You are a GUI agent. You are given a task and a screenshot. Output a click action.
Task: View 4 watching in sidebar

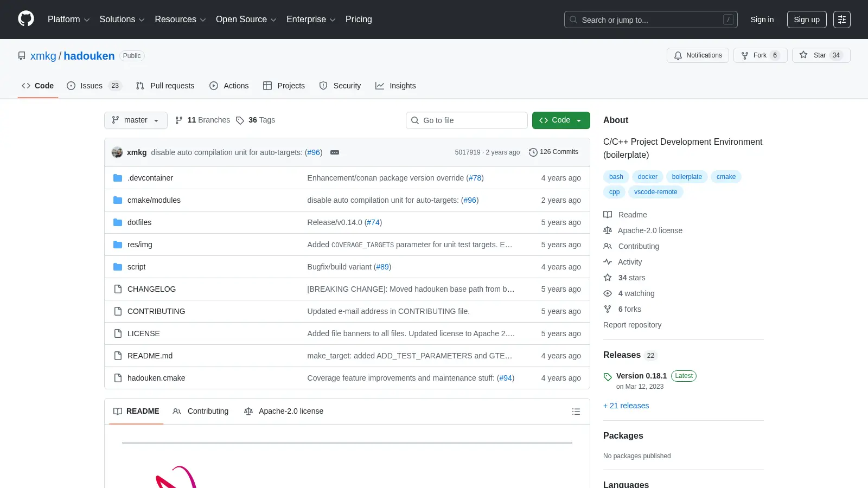pos(629,293)
